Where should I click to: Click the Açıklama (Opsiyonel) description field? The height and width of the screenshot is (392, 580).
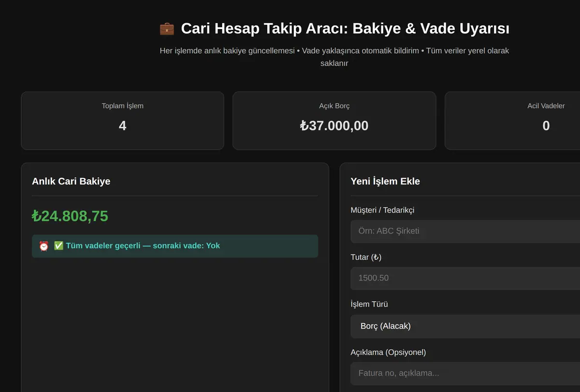click(465, 373)
